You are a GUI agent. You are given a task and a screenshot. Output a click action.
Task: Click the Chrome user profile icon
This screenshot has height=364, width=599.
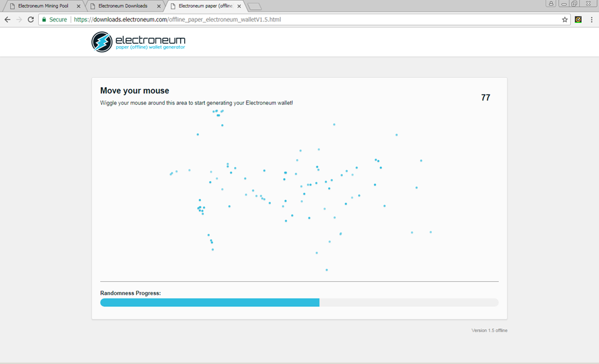click(x=551, y=4)
